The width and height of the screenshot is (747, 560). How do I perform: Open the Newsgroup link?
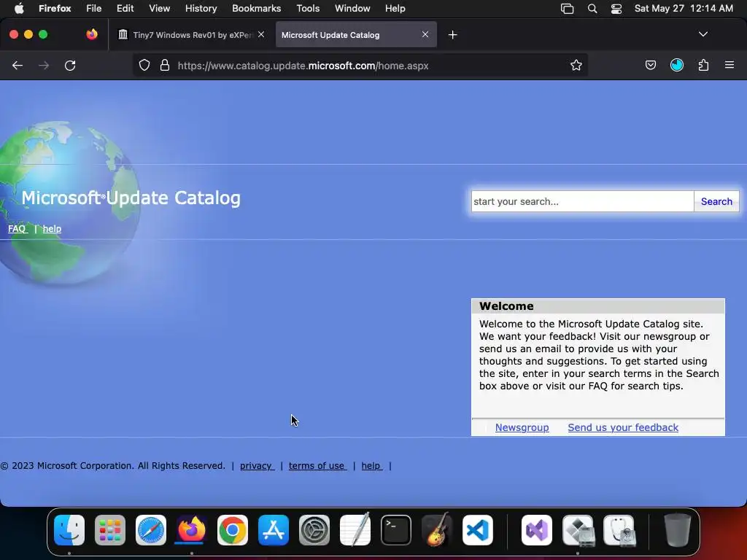click(522, 427)
